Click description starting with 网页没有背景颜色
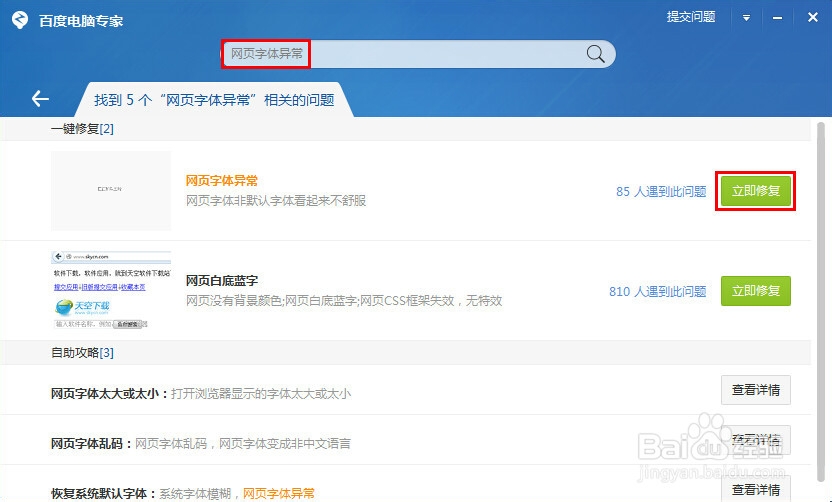Image resolution: width=832 pixels, height=502 pixels. point(344,301)
